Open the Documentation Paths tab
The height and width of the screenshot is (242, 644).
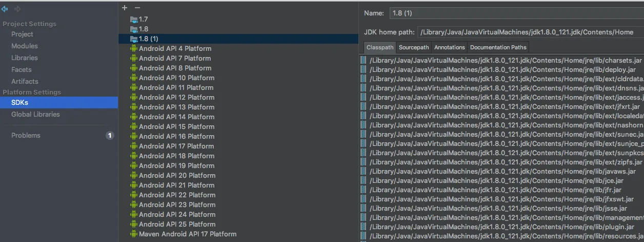point(498,47)
